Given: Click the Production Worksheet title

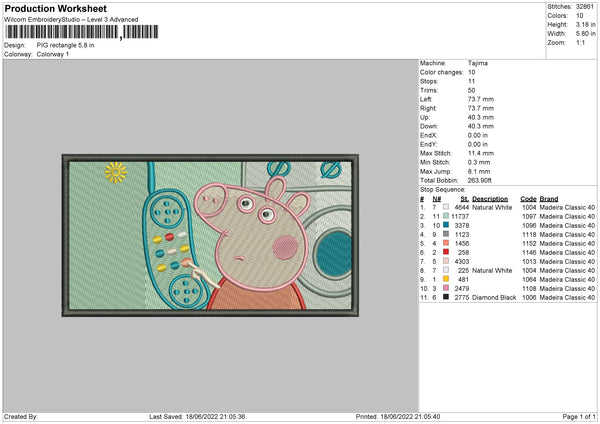Looking at the screenshot, I should point(55,8).
